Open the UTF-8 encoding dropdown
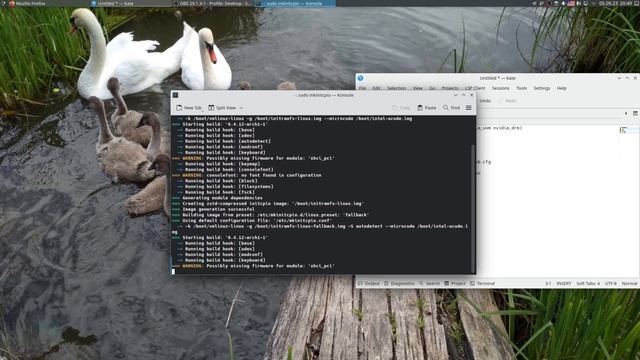 click(611, 283)
